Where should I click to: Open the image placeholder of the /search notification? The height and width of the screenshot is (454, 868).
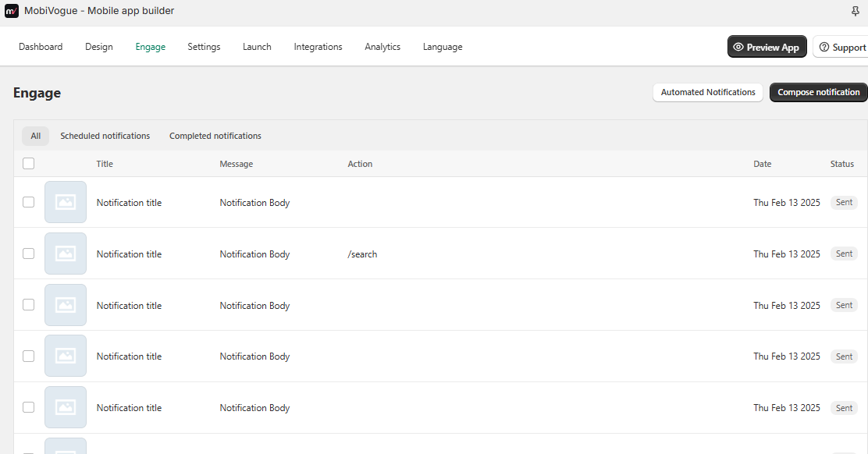pos(66,254)
